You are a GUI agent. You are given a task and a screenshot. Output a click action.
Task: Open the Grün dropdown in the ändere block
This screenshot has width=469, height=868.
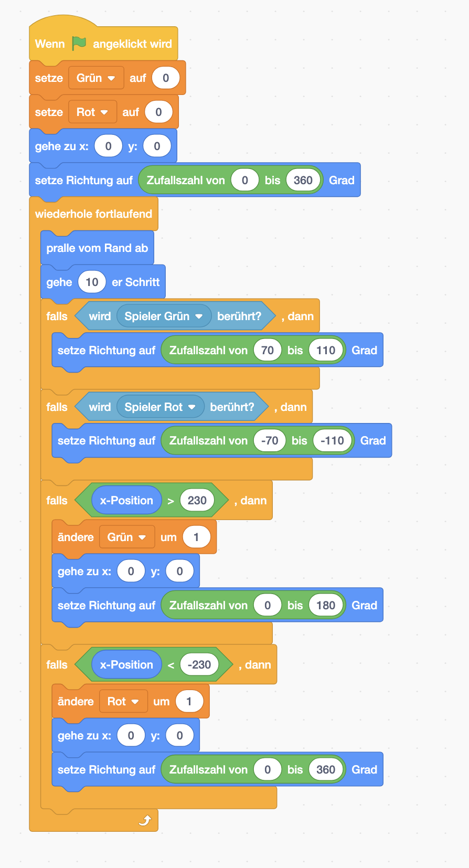click(127, 537)
